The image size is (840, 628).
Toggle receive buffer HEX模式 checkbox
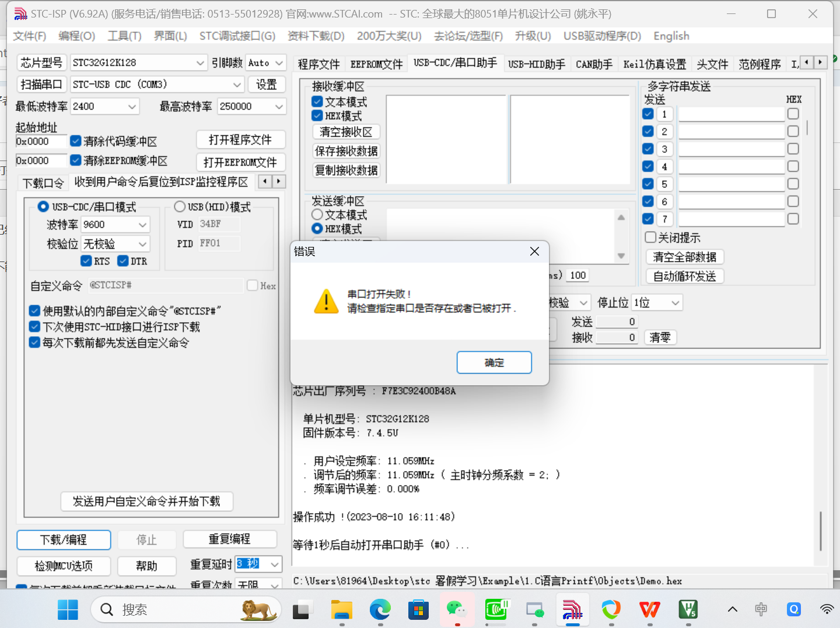317,116
